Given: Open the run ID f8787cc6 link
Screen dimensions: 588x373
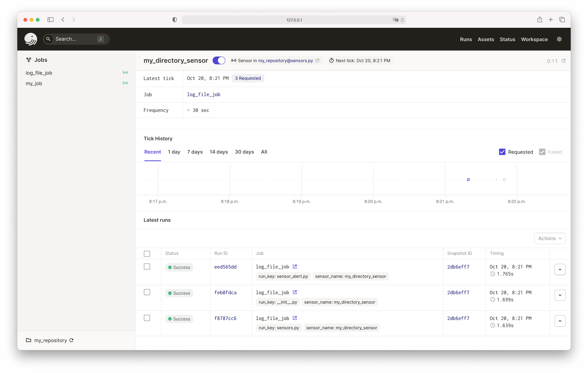Looking at the screenshot, I should pyautogui.click(x=225, y=318).
